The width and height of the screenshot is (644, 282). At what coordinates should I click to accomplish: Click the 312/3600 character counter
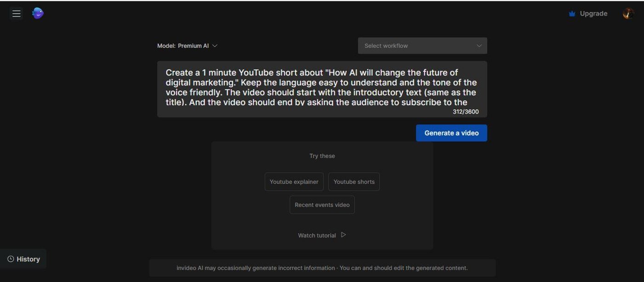point(466,112)
